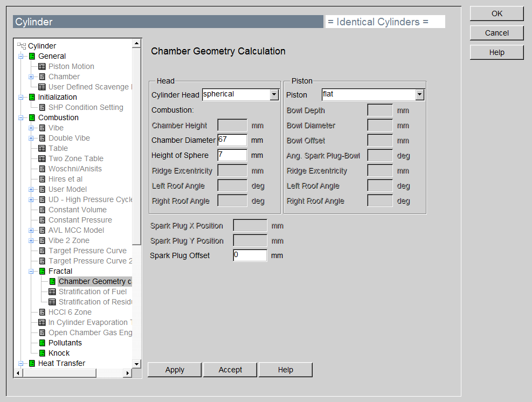Viewport: 532px width, 402px height.
Task: Click the Constant Volume form icon
Action: pos(42,210)
